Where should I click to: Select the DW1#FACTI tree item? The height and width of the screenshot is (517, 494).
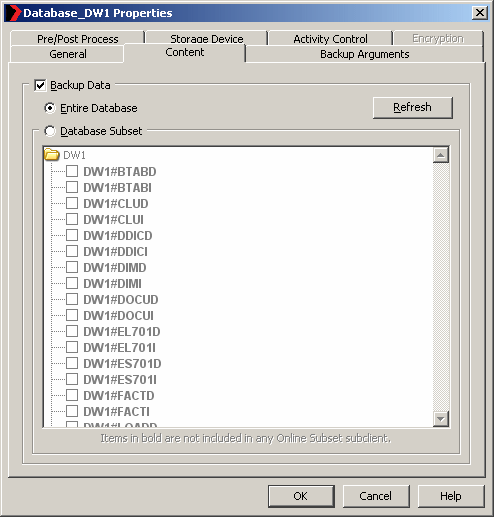click(x=116, y=412)
